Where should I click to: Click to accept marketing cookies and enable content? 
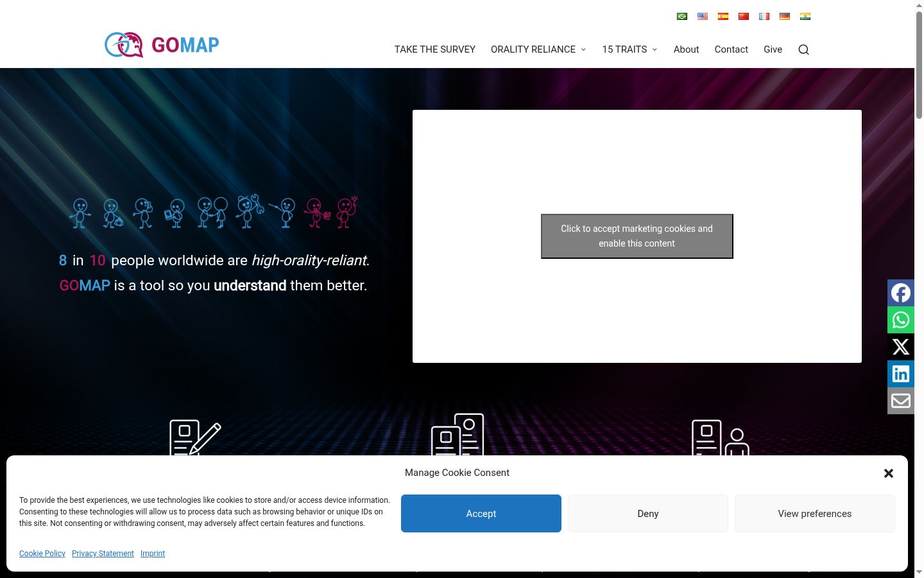coord(637,236)
